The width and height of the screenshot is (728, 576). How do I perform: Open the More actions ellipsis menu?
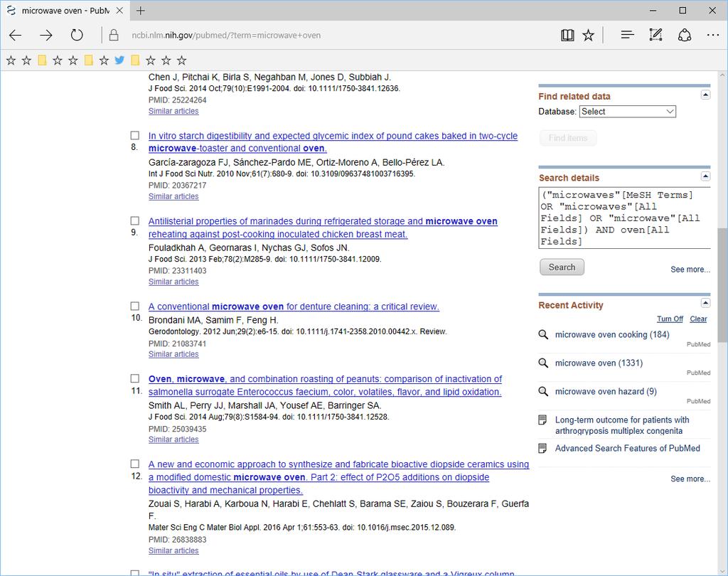(x=712, y=36)
